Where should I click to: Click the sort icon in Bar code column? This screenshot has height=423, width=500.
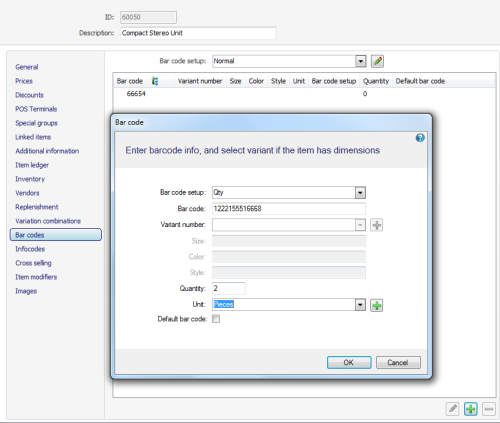155,81
